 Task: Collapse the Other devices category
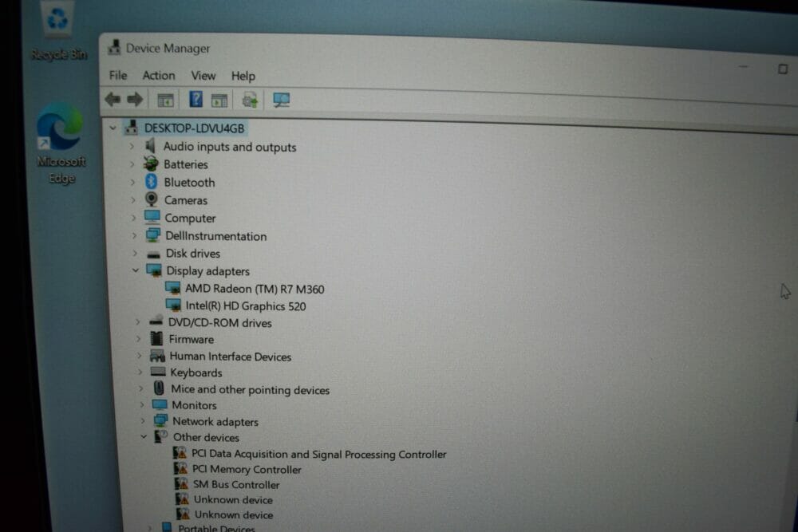coord(144,436)
